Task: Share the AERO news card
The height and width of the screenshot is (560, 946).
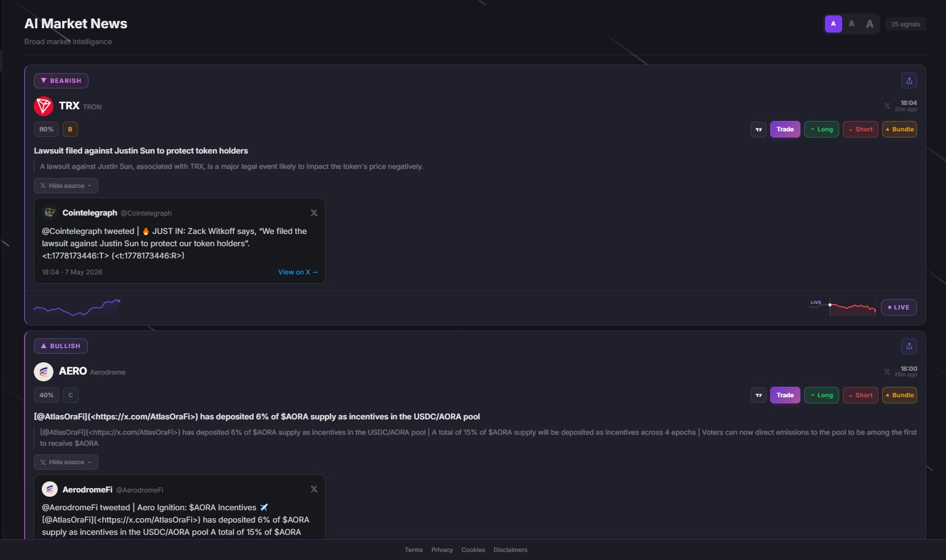Action: pos(909,346)
